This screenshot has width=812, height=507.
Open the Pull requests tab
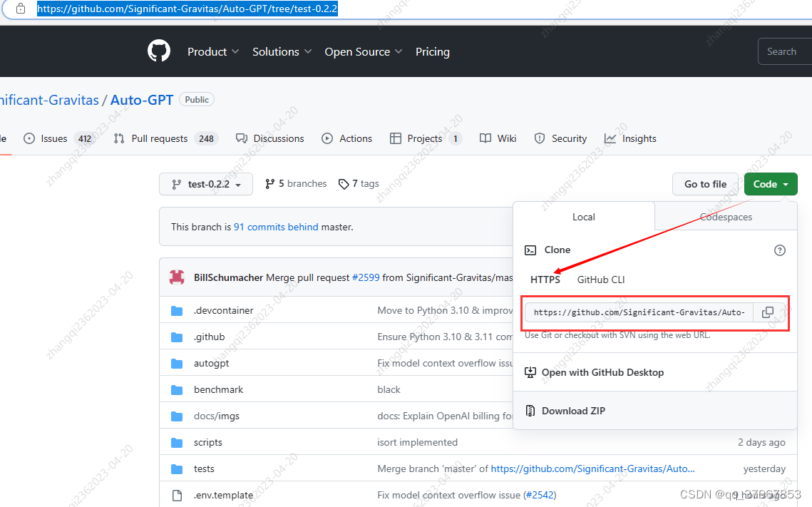point(165,138)
